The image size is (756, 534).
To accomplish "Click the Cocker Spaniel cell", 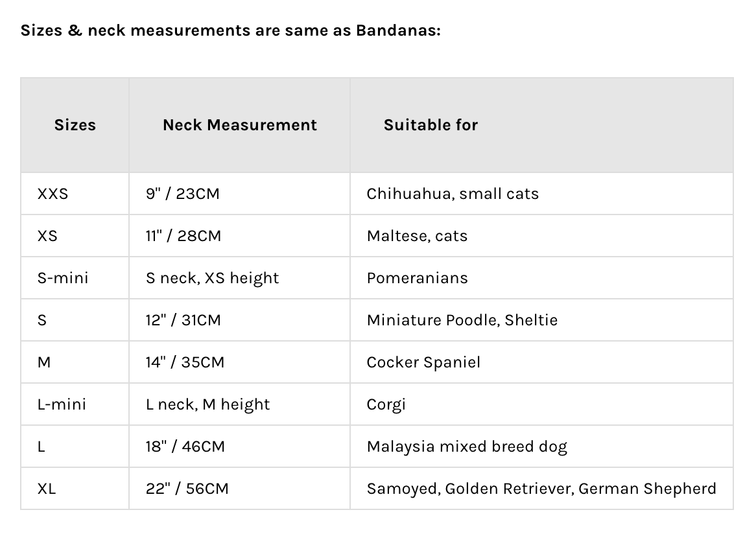I will pos(423,362).
